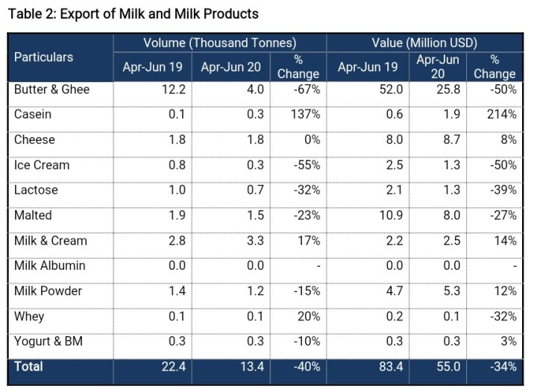Screen dimensions: 537x392
Task: Click the 'Value (Million USD)' header
Action: (x=424, y=43)
